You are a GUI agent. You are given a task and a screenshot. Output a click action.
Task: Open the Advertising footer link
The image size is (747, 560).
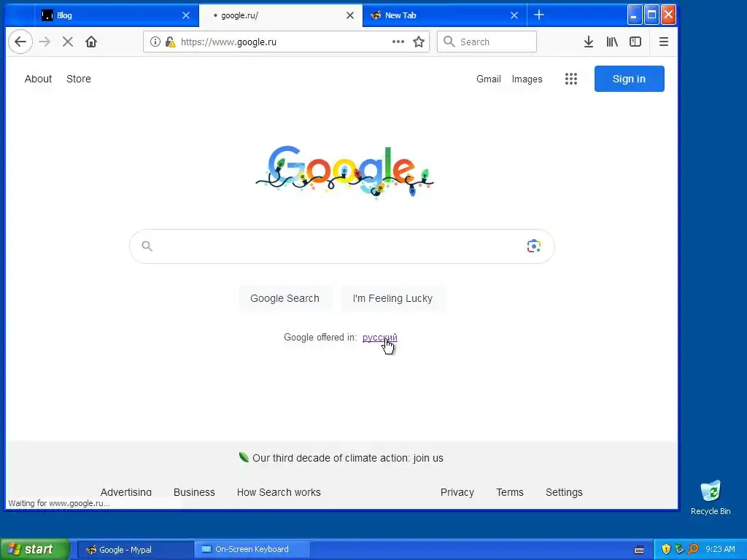pos(125,492)
